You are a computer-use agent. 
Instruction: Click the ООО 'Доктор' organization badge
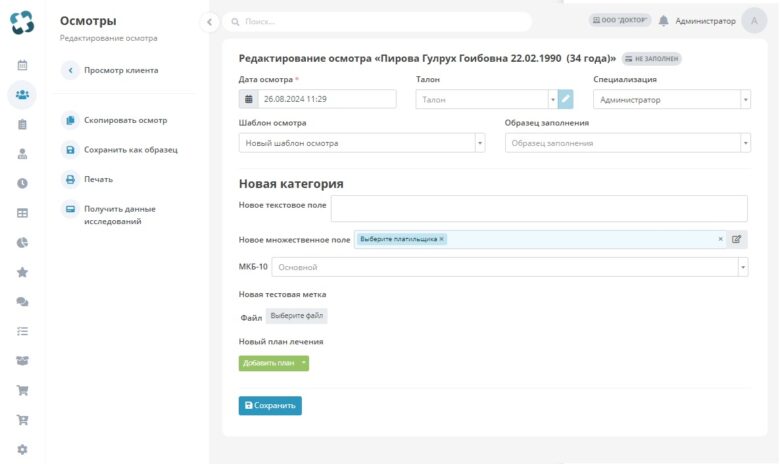tap(620, 20)
